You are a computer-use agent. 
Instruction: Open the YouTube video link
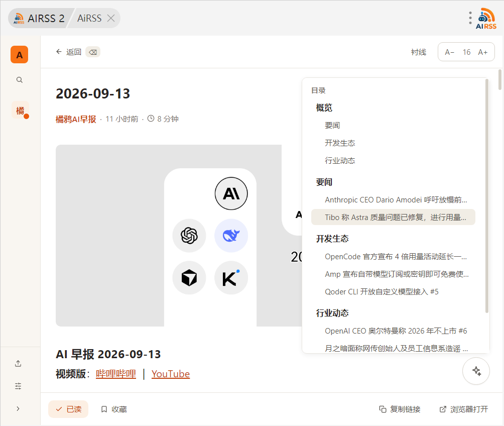171,374
